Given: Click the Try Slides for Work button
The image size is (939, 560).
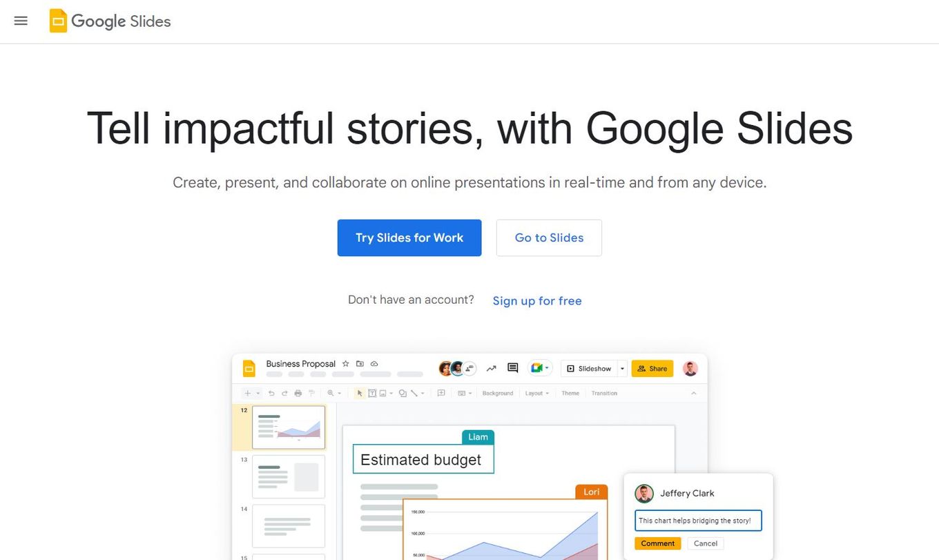Looking at the screenshot, I should [x=409, y=238].
